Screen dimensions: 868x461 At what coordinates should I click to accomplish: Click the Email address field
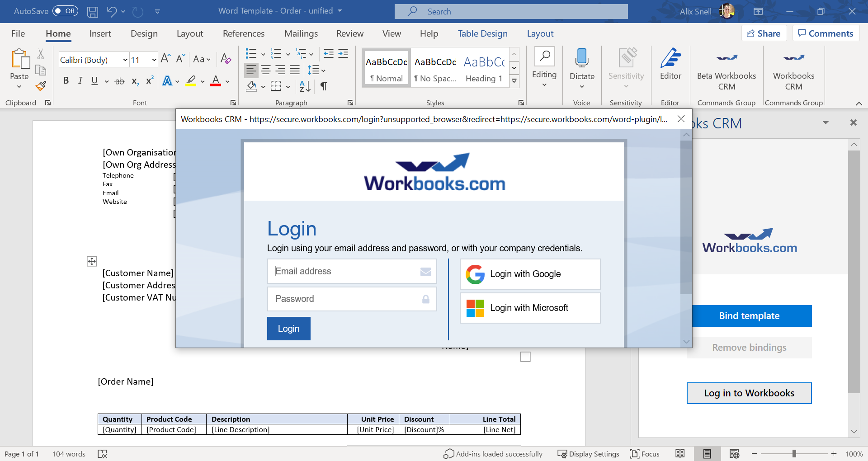pyautogui.click(x=352, y=271)
